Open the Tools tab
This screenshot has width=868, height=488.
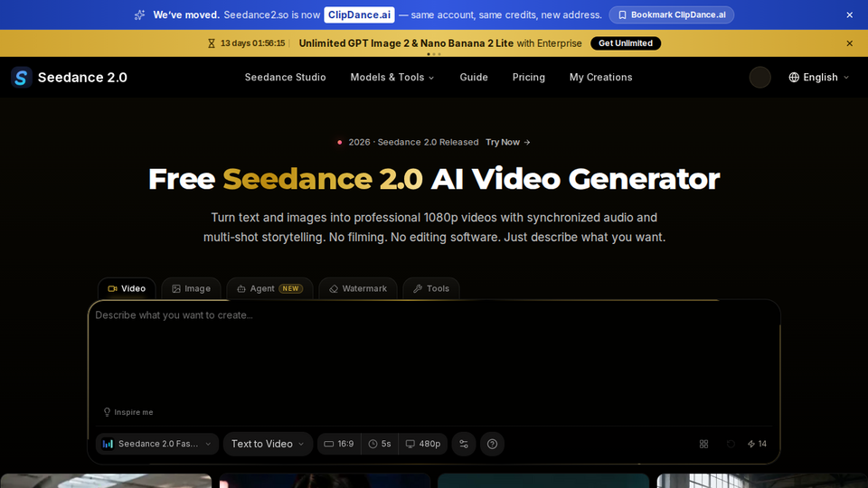point(431,289)
